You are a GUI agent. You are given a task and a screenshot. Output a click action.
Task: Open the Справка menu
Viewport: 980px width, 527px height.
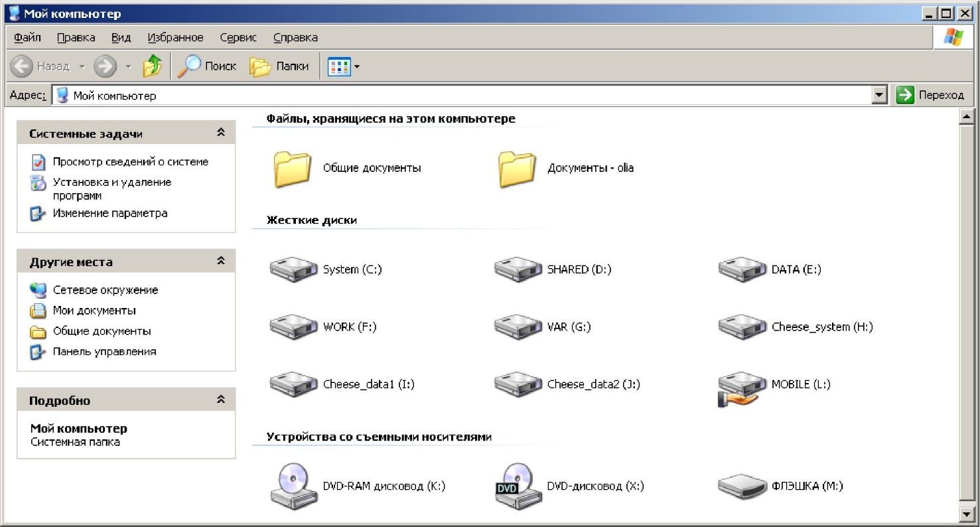(x=295, y=37)
